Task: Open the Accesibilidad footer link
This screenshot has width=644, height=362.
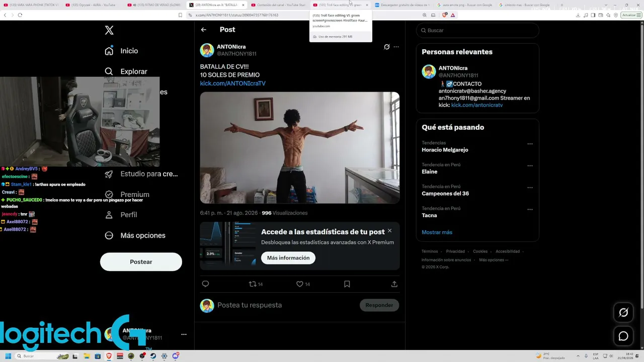Action: tap(508, 251)
